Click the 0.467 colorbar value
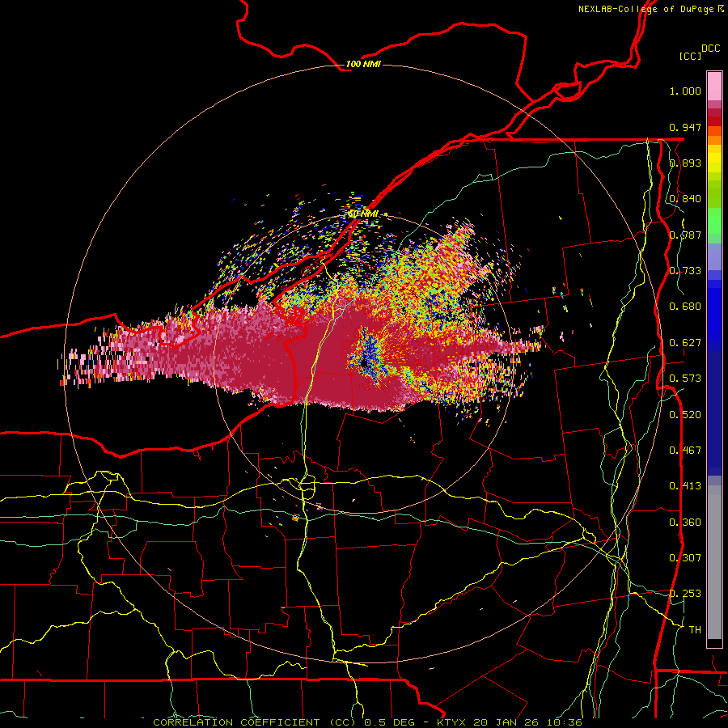728x728 pixels. [x=685, y=451]
